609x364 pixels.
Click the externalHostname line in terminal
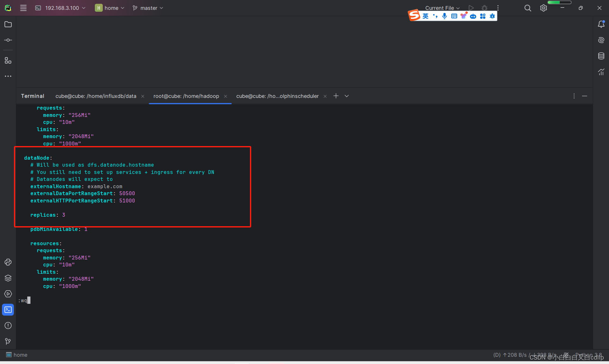[76, 186]
